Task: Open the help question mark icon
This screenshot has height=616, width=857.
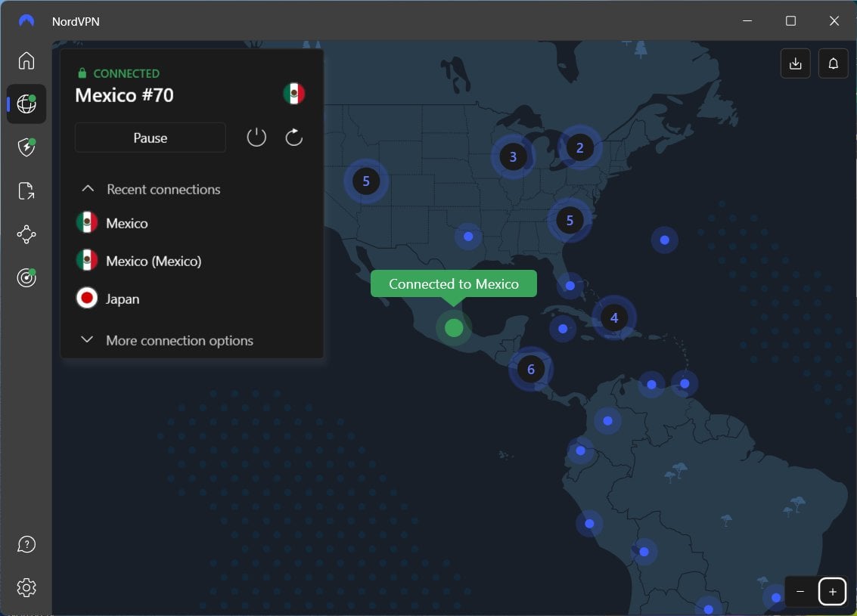Action: point(26,543)
